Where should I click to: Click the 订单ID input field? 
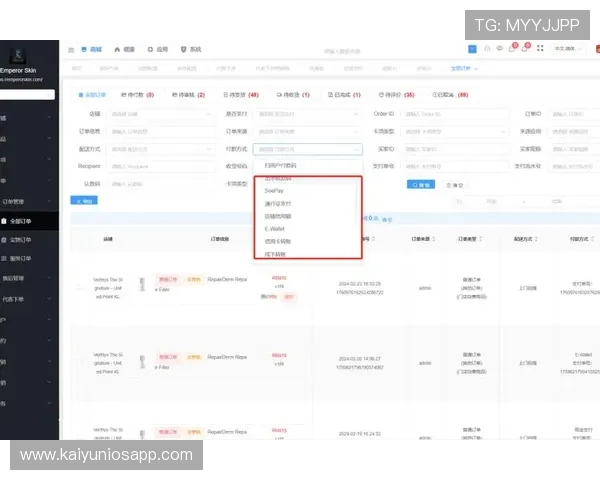click(x=574, y=114)
